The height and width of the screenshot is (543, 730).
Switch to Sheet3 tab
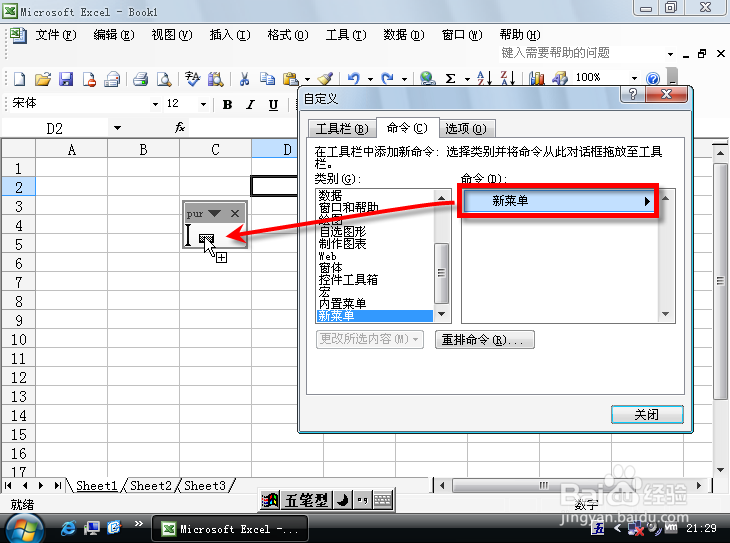click(x=205, y=486)
